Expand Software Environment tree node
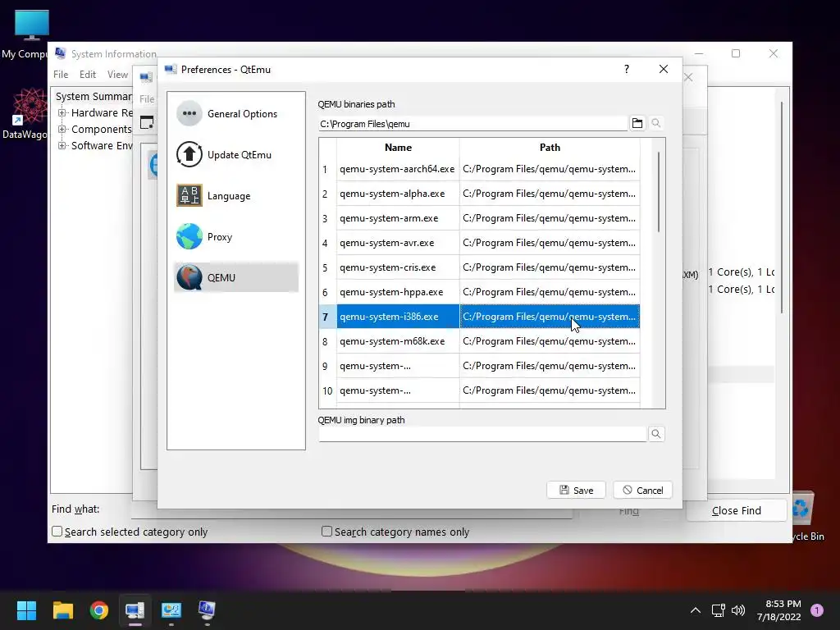This screenshot has height=630, width=840. coord(62,146)
